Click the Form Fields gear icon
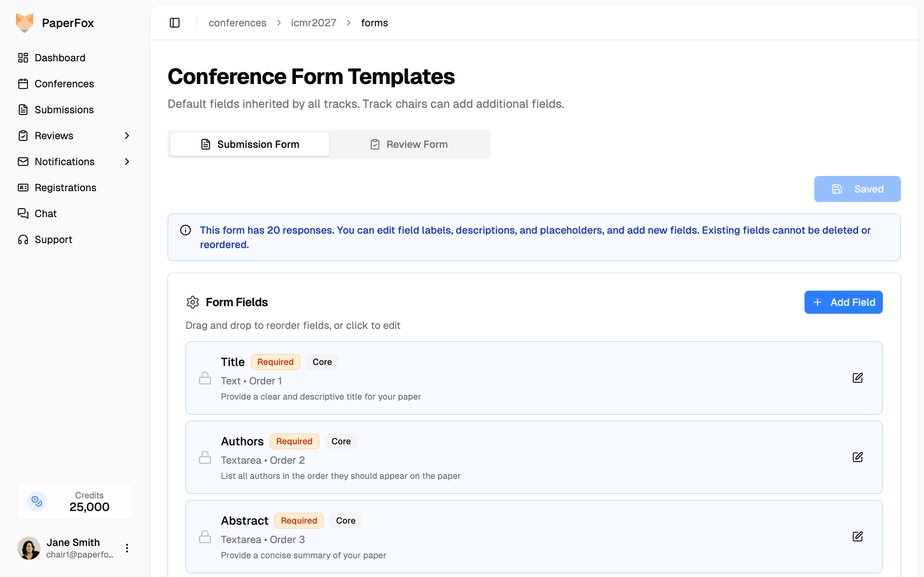 click(x=193, y=302)
